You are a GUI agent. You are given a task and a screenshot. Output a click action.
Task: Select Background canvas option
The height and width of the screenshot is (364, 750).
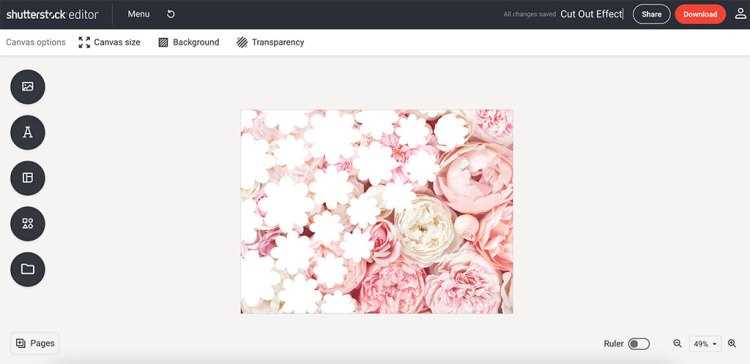tap(188, 42)
